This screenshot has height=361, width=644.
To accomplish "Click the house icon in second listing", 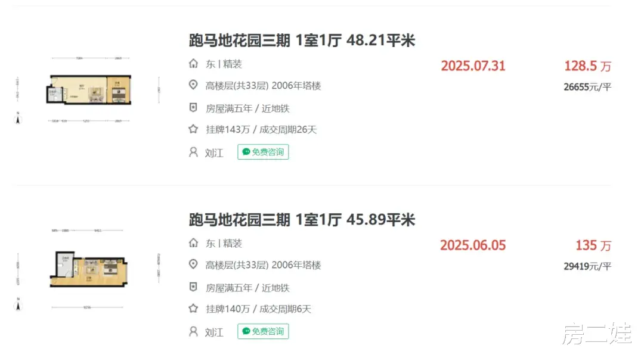I will coord(193,243).
